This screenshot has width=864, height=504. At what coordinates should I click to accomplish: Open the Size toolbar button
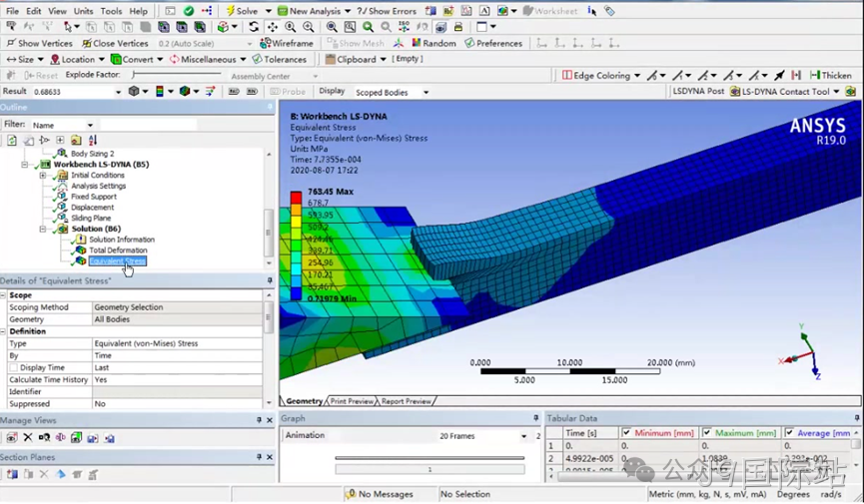(x=25, y=59)
